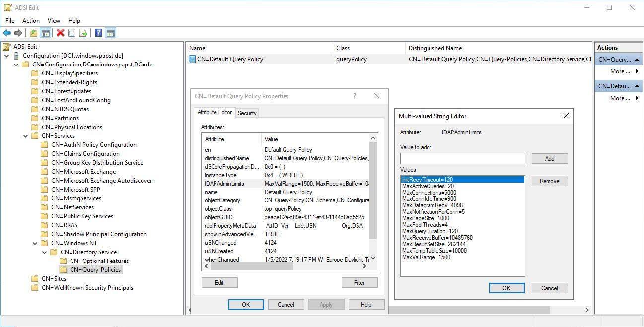The width and height of the screenshot is (644, 327).
Task: Click the blue Help toolbar icon
Action: point(98,33)
